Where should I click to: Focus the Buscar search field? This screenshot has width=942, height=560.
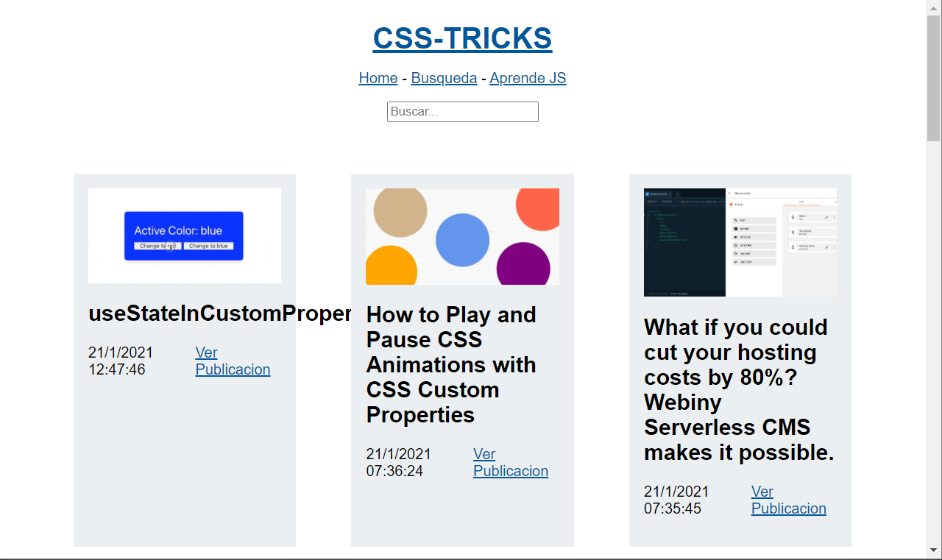[463, 112]
